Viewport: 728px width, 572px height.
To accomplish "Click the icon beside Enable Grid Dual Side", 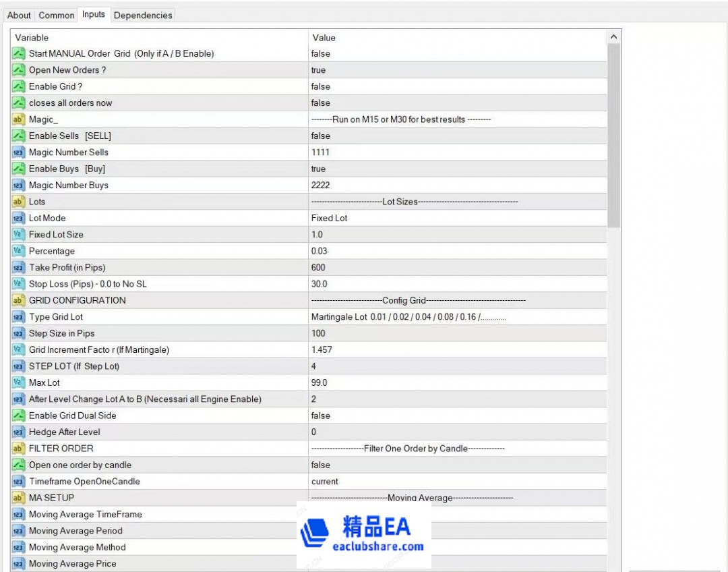I will pos(19,416).
